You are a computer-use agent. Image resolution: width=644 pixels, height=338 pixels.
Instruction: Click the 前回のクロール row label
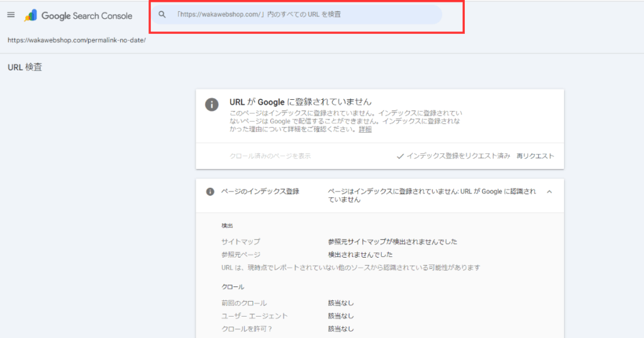[x=244, y=303]
